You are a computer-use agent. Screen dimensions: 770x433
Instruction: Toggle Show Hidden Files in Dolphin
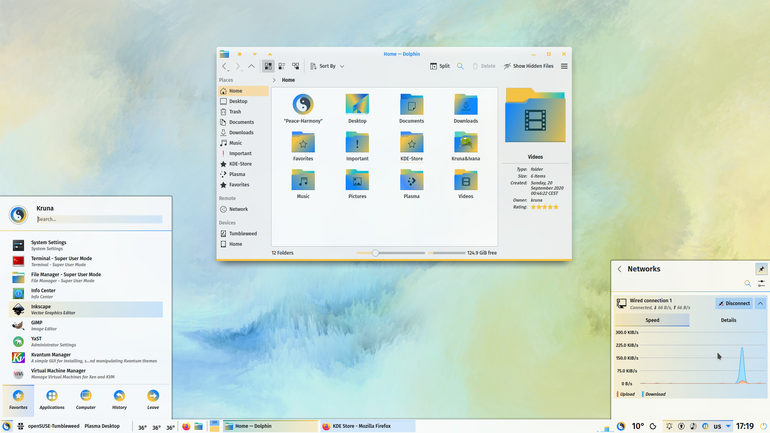pyautogui.click(x=528, y=66)
